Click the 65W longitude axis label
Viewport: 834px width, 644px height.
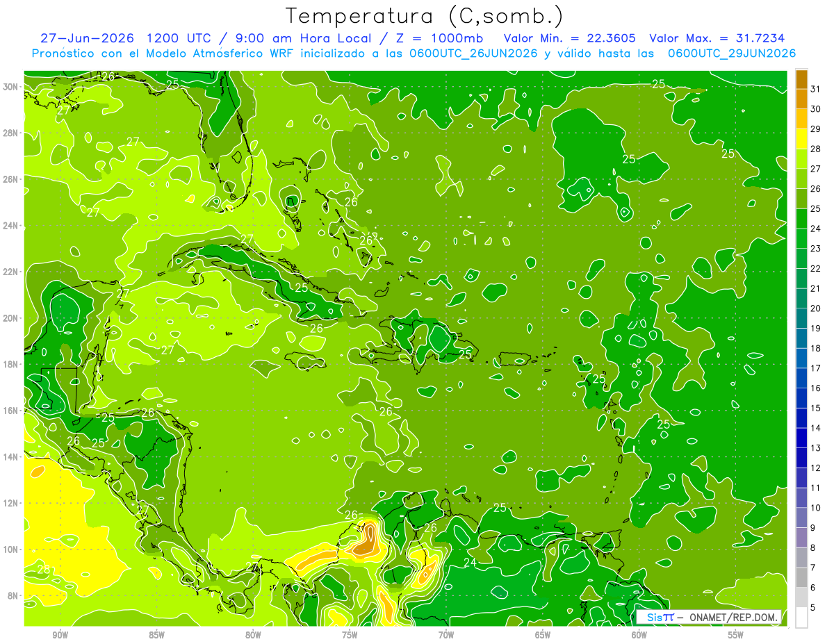[x=543, y=636]
